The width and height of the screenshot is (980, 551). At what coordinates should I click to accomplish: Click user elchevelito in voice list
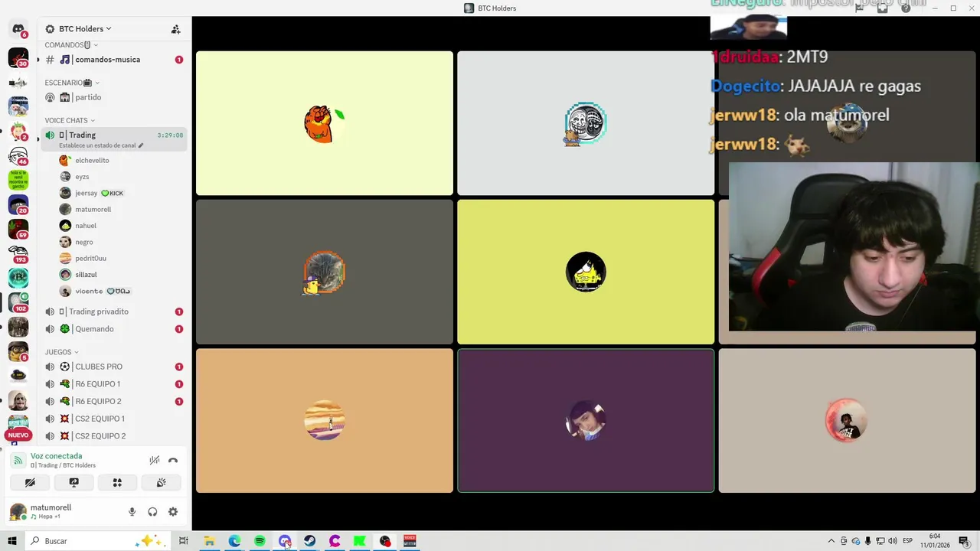121,161
